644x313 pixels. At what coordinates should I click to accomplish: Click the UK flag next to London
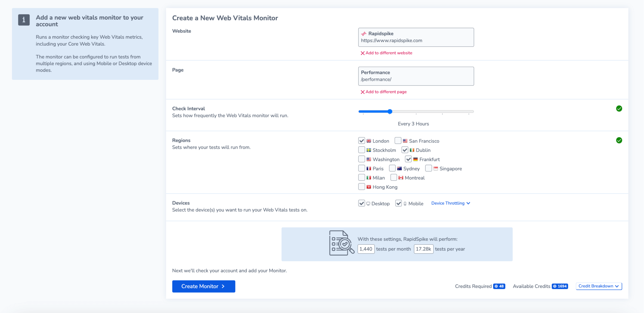click(x=369, y=141)
